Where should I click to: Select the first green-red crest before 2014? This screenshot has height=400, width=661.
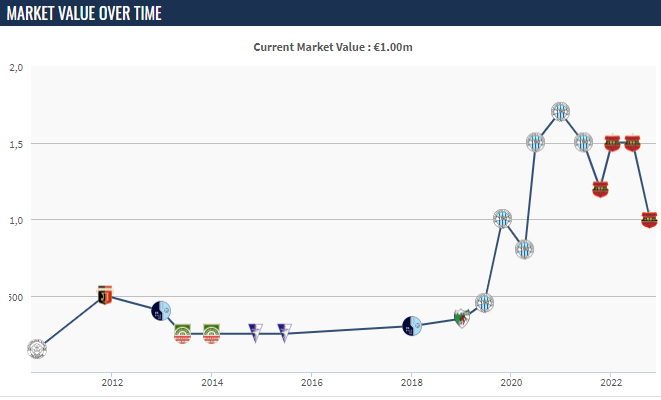tap(183, 333)
